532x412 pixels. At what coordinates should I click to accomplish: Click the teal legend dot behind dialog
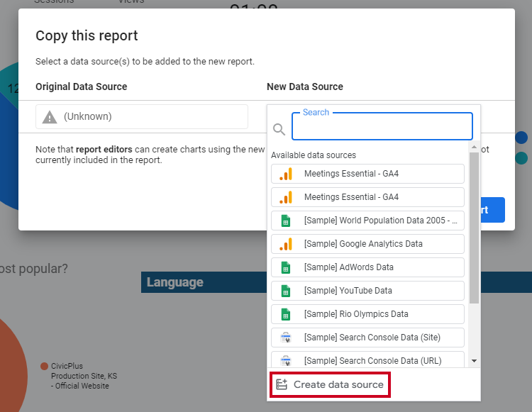[x=521, y=158]
